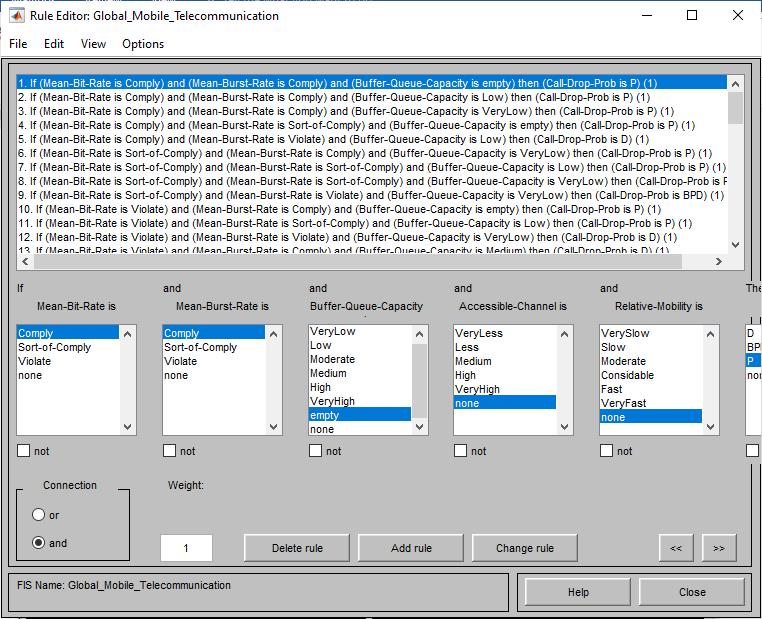Open the Edit menu
The width and height of the screenshot is (762, 619).
click(53, 44)
